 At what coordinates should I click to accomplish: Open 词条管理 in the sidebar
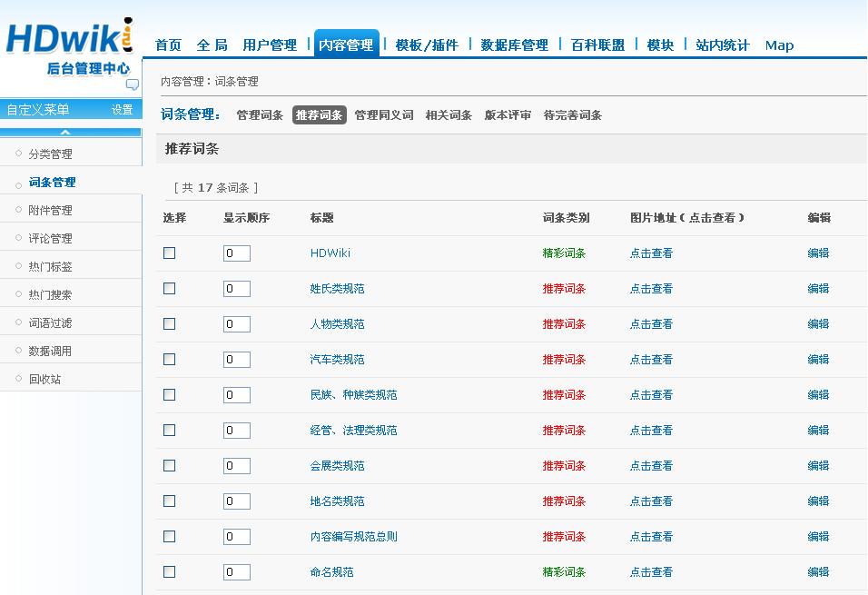pos(52,182)
